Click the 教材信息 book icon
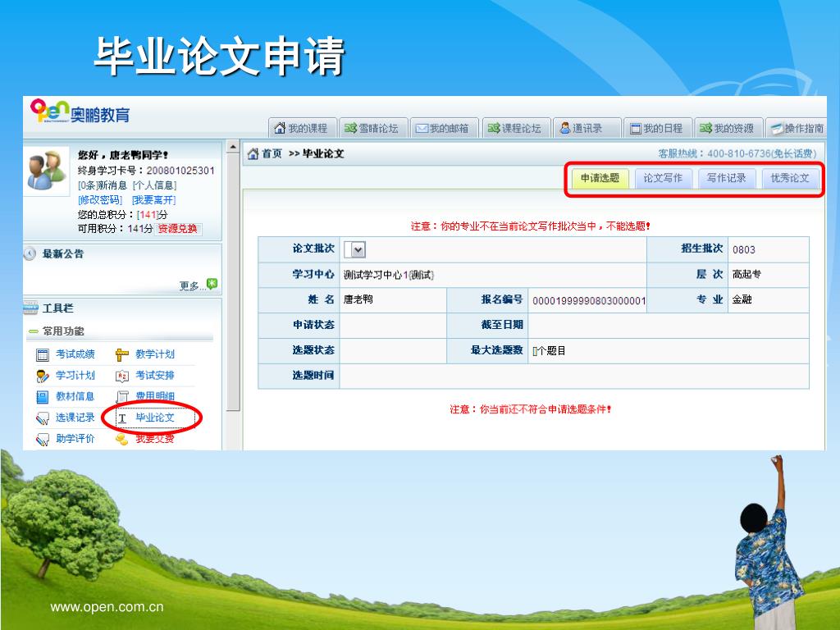 [x=43, y=397]
